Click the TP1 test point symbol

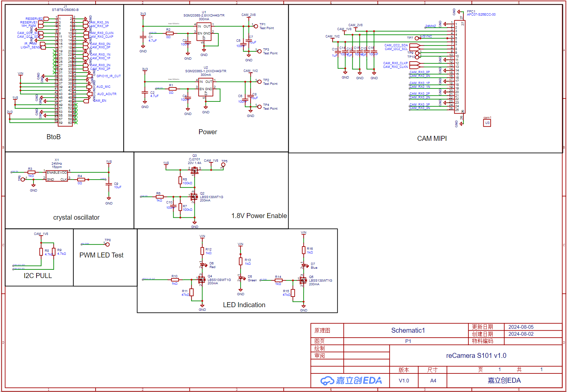point(256,26)
